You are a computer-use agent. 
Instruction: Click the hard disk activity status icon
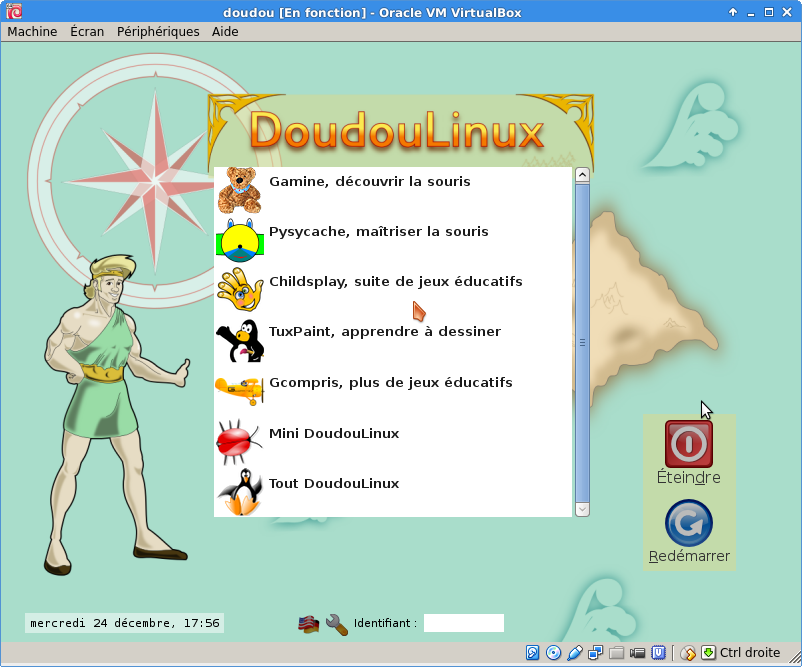[x=532, y=653]
